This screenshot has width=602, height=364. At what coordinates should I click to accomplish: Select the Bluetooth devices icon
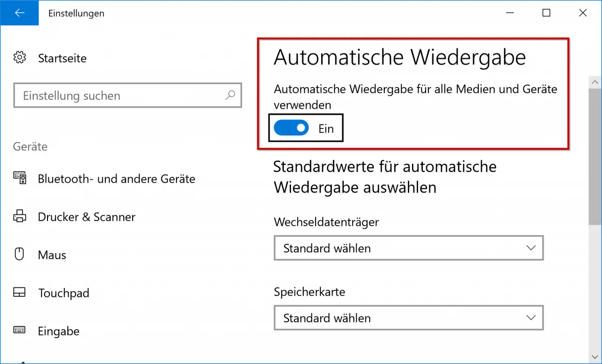coord(20,179)
